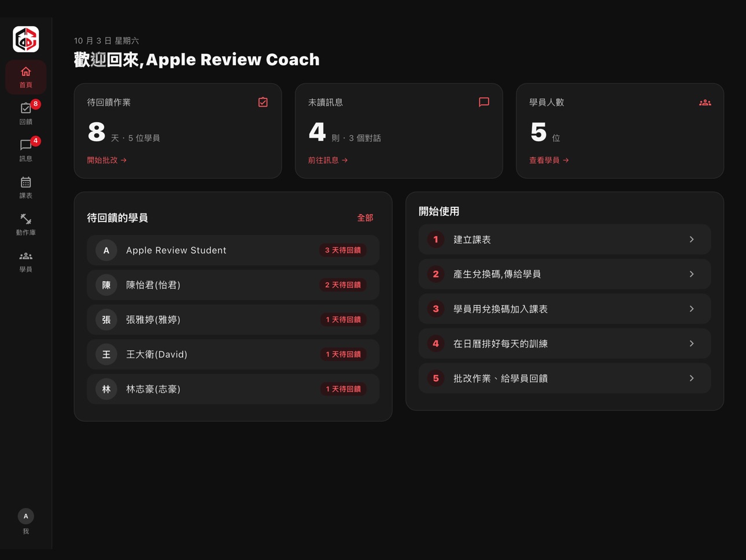Click 1 天待回饋 badge for 張雅婷
The width and height of the screenshot is (746, 560).
click(x=343, y=320)
